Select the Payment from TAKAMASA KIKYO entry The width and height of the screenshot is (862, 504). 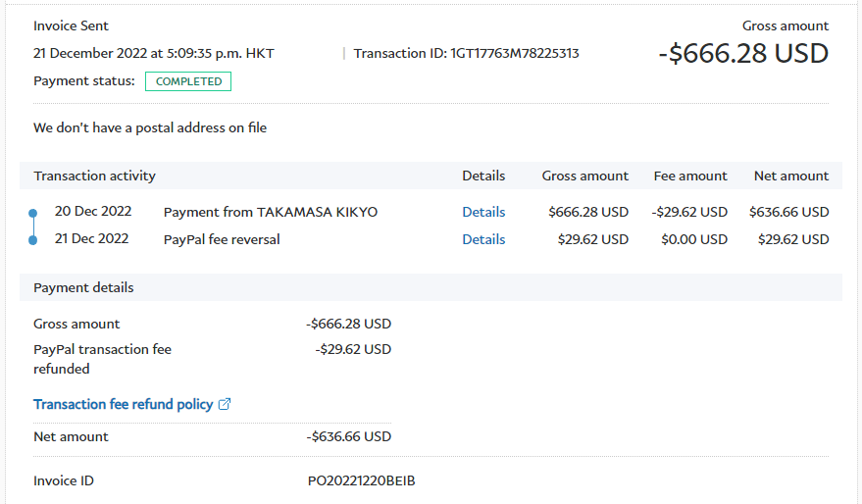click(x=270, y=212)
